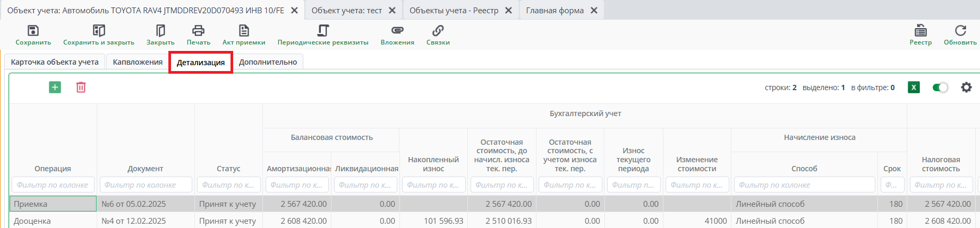The image size is (980, 228).
Task: Open Attachments (Вложения) paperclip icon
Action: click(397, 31)
